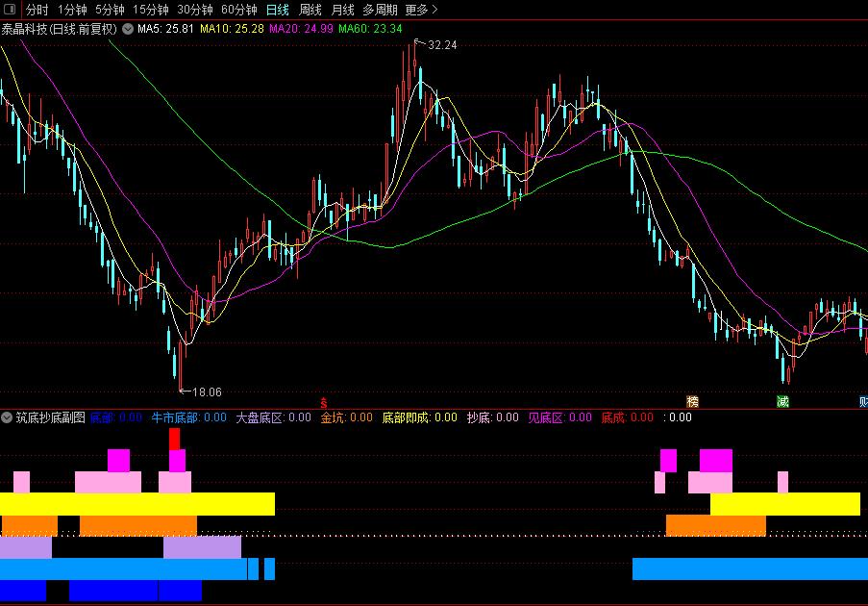Select the 60分钟 period
This screenshot has width=868, height=606.
[x=239, y=10]
